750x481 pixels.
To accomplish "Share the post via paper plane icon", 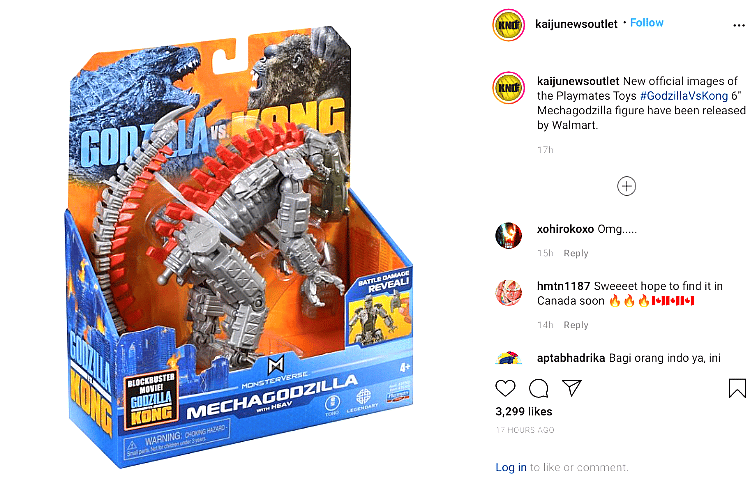I will tap(572, 388).
